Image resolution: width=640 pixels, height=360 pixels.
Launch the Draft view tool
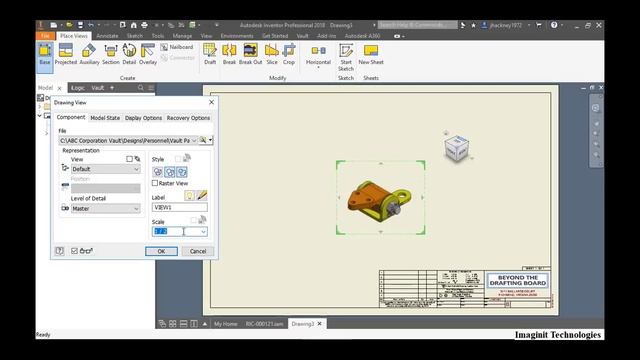[210, 55]
